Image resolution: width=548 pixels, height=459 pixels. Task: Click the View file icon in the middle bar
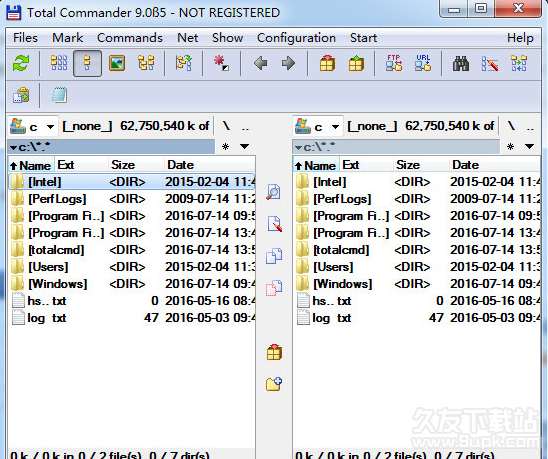tap(274, 192)
